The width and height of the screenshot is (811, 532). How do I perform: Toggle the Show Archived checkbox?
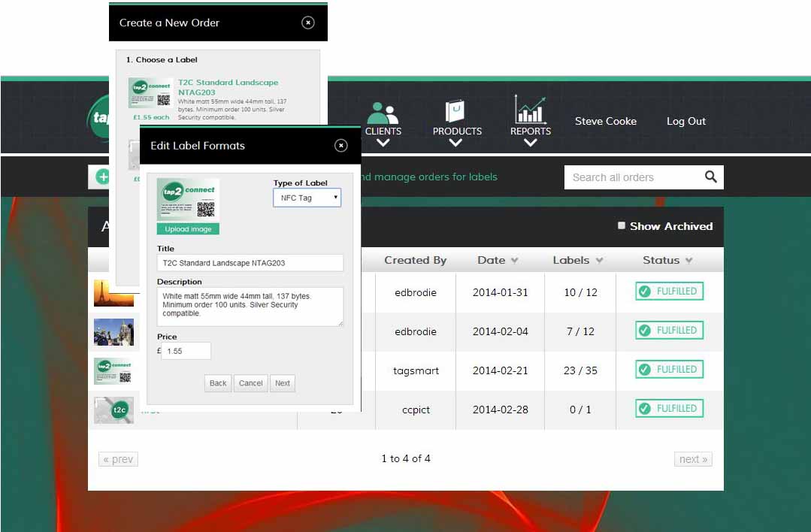pos(622,225)
